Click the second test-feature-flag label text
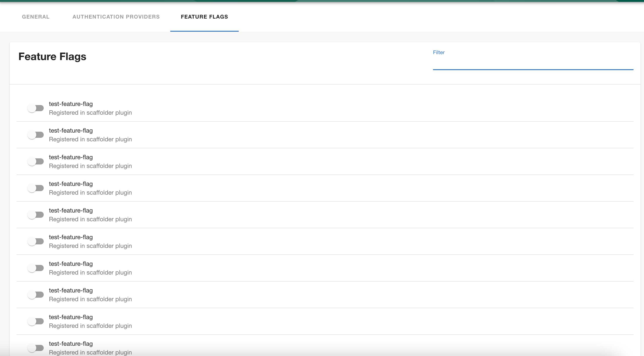This screenshot has width=644, height=356. [x=71, y=130]
